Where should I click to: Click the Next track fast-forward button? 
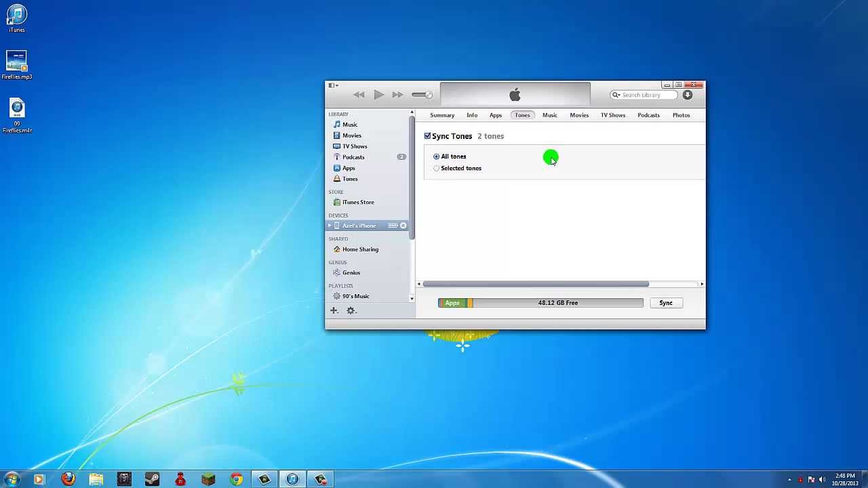pyautogui.click(x=397, y=95)
